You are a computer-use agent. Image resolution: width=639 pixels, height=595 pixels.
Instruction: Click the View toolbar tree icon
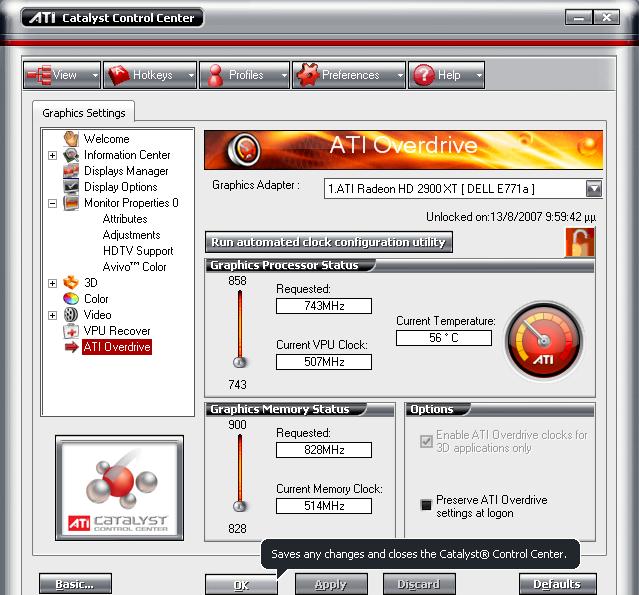[x=39, y=75]
